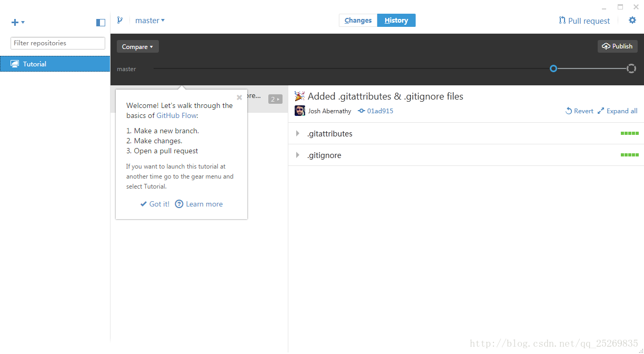Click the unsynced end marker on timeline
644x354 pixels.
pos(631,68)
